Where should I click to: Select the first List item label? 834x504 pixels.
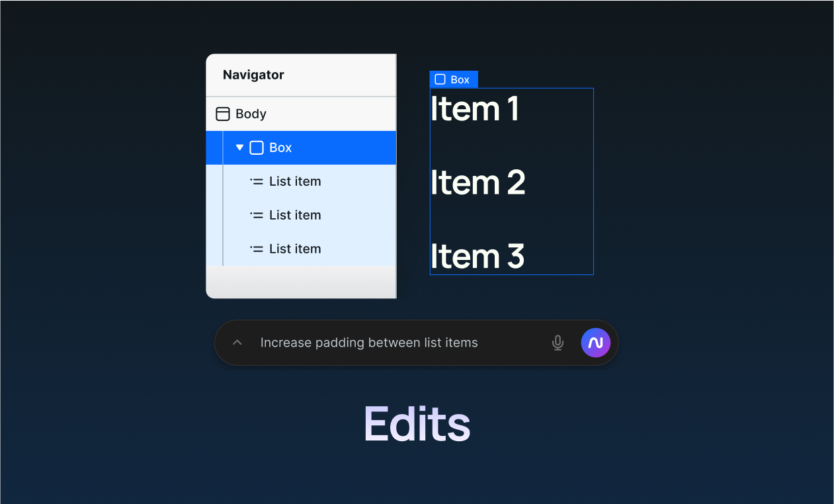(x=295, y=181)
